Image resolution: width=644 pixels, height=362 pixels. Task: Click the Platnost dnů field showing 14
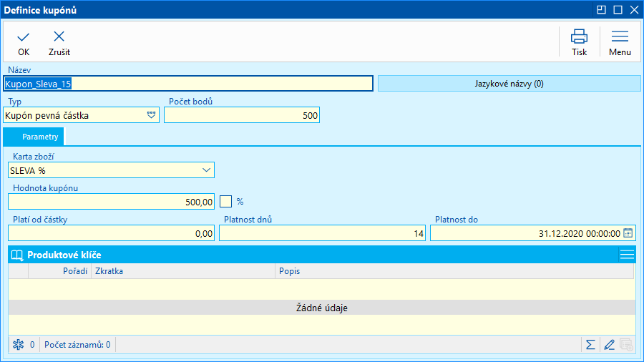point(323,233)
